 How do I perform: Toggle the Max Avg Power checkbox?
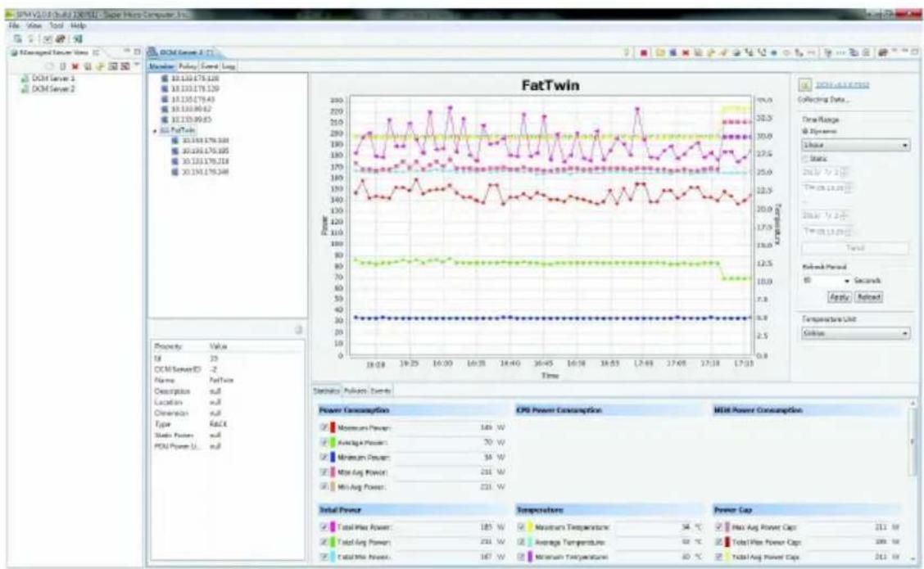tap(324, 472)
